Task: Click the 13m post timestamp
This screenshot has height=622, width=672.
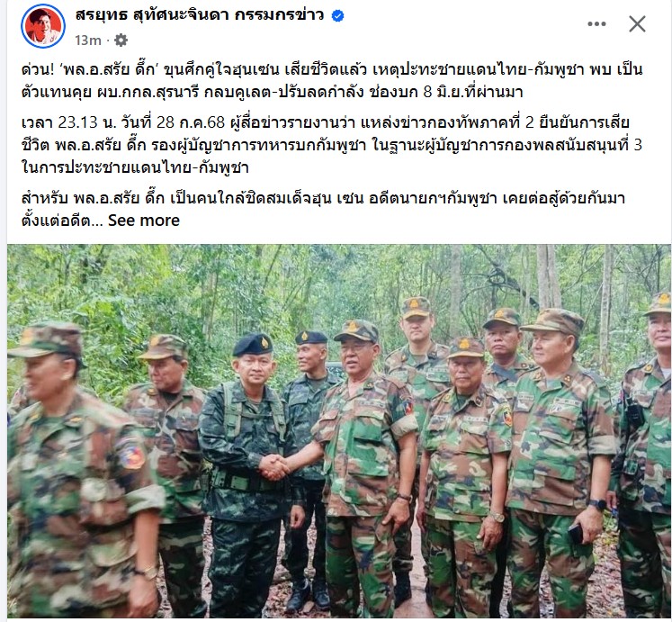Action: click(88, 41)
